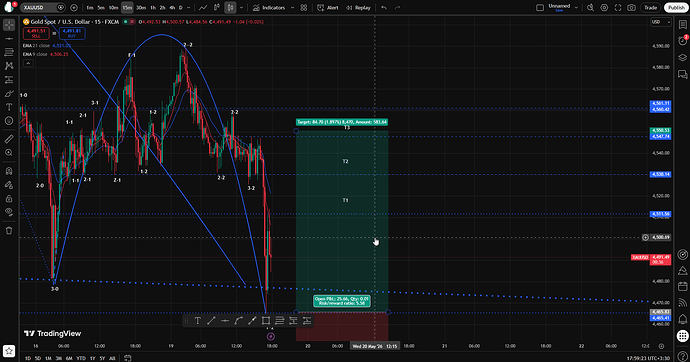Open chats panel in right sidebar
Image resolution: width=690 pixels, height=362 pixels.
(x=683, y=74)
